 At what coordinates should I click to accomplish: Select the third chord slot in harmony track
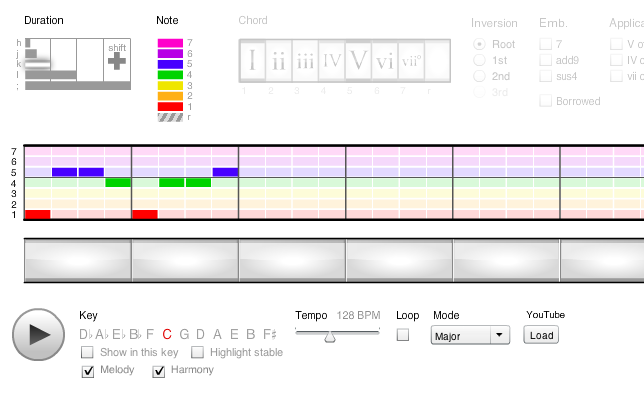292,260
